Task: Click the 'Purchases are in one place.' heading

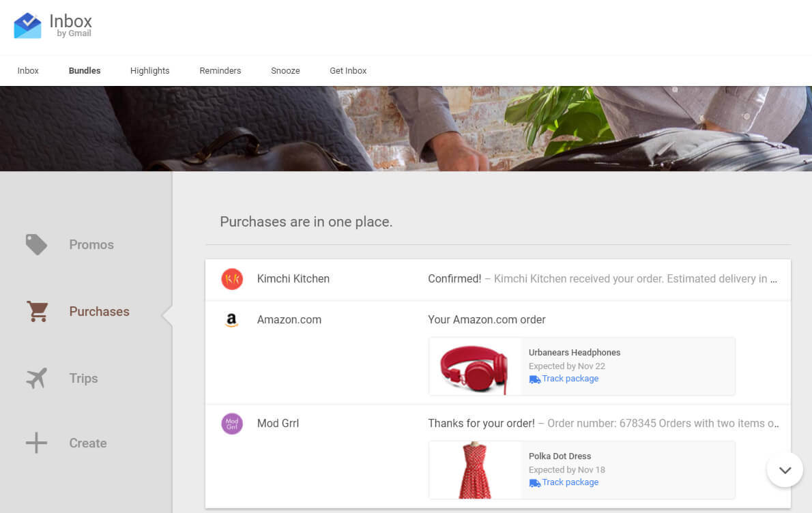Action: pyautogui.click(x=306, y=222)
